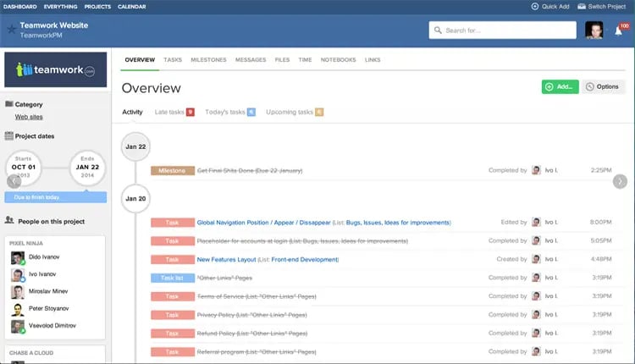
Task: Open the green Add... dropdown button
Action: 560,86
